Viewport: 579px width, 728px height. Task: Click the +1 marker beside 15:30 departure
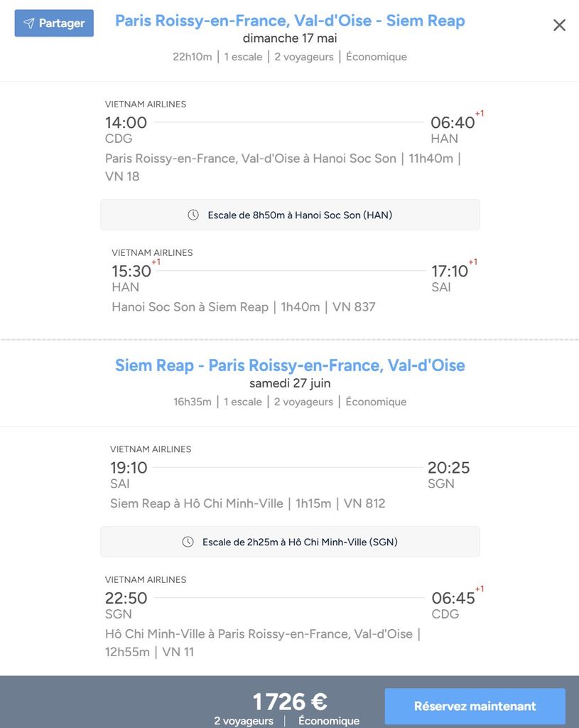[156, 262]
